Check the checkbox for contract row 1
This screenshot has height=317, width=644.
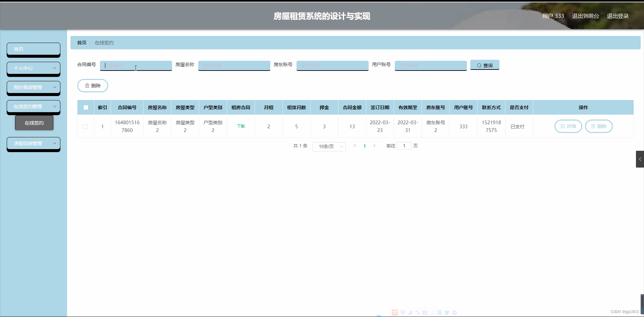(85, 127)
